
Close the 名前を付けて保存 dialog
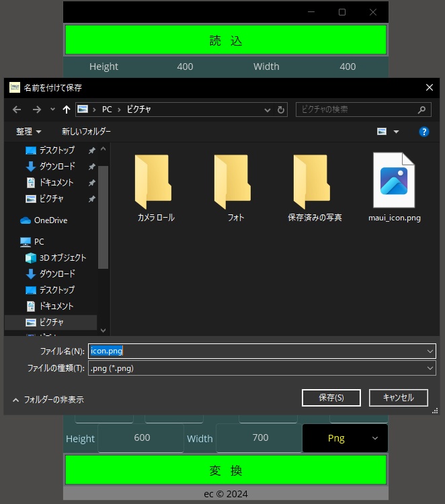click(430, 87)
